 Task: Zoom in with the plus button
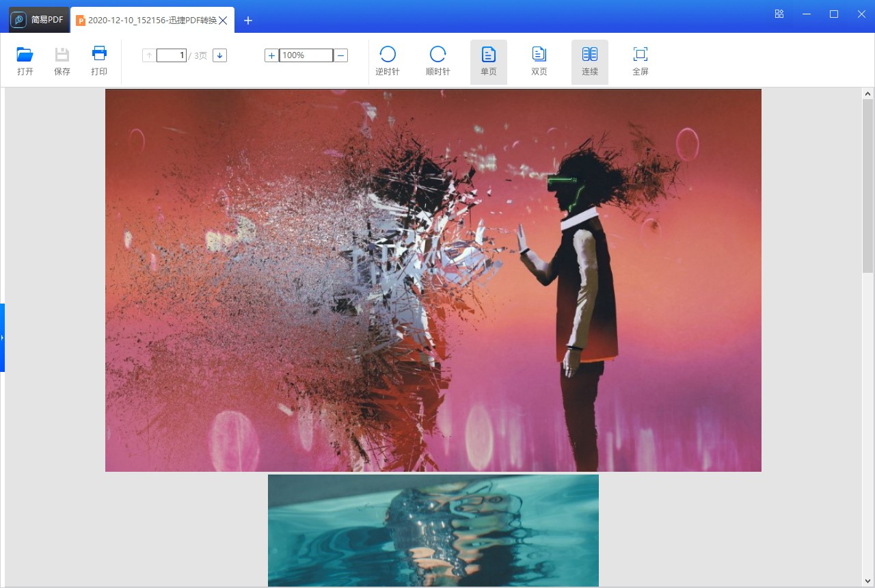(271, 55)
